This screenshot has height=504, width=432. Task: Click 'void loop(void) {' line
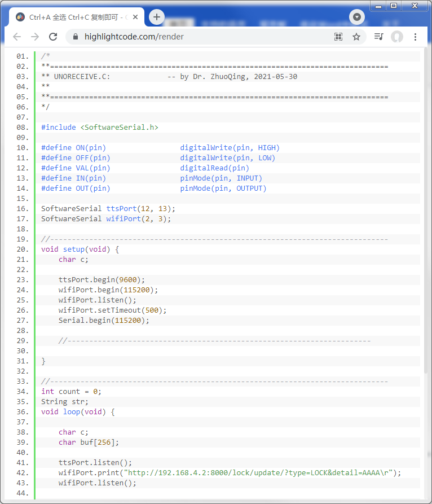pyautogui.click(x=78, y=412)
